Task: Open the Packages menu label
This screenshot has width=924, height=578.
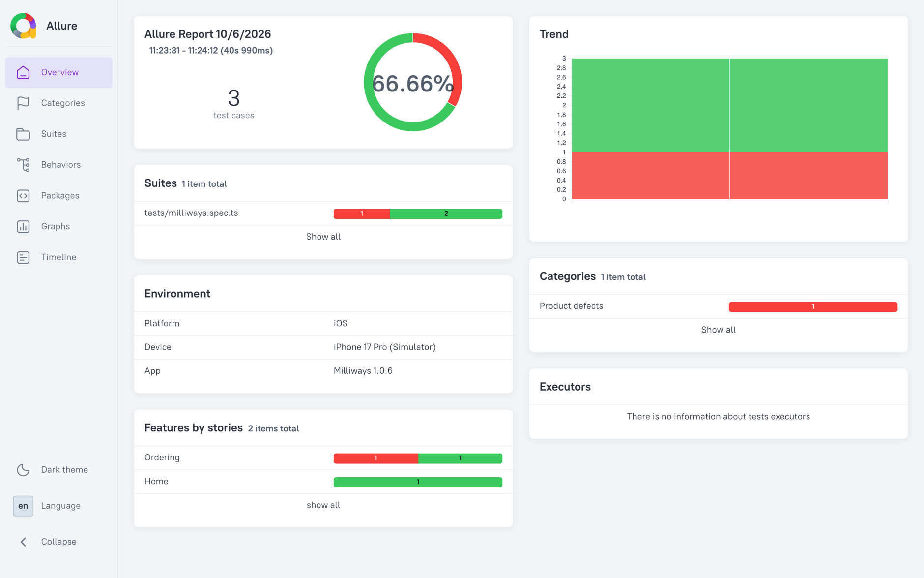Action: (x=60, y=196)
